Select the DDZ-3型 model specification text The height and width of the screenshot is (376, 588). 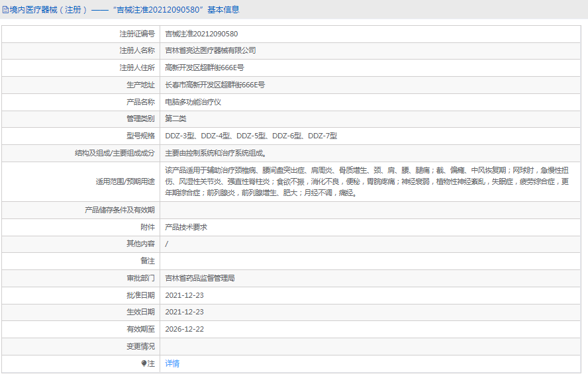pyautogui.click(x=179, y=136)
